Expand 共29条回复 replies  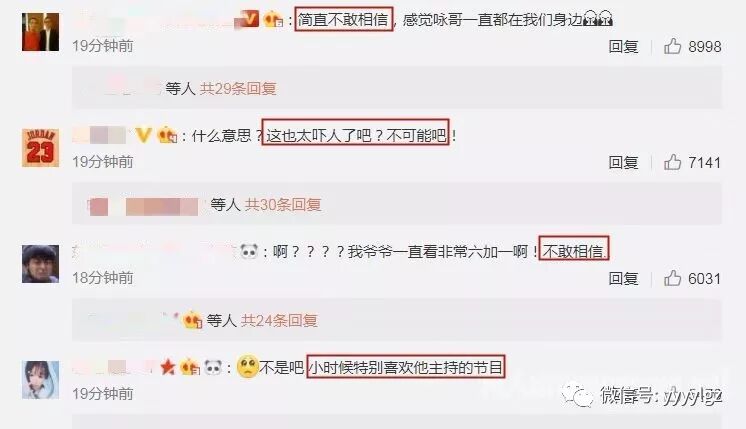[x=238, y=88]
